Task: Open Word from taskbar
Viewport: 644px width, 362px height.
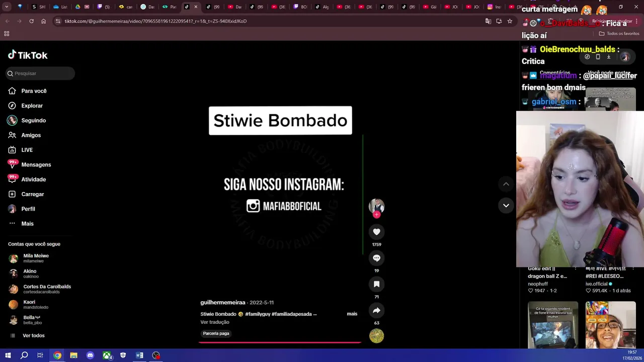Action: pyautogui.click(x=139, y=355)
